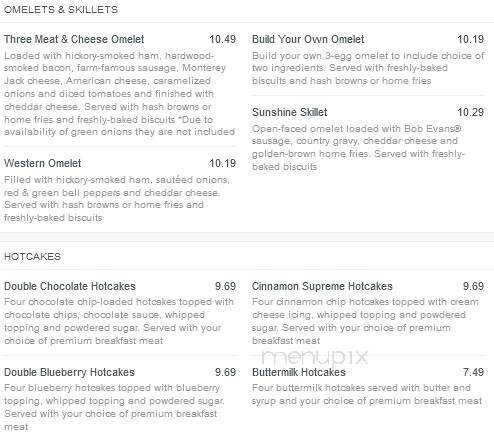The image size is (494, 440).
Task: Select Sunshine Skillet item name
Action: (289, 112)
